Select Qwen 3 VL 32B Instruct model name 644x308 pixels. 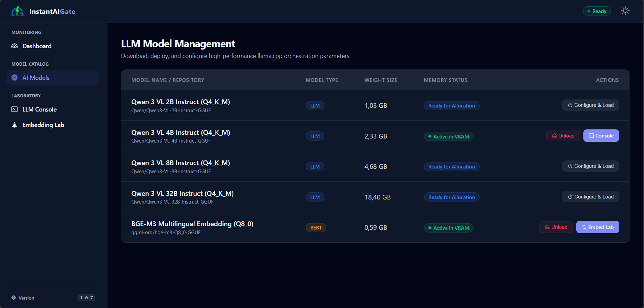pyautogui.click(x=182, y=193)
